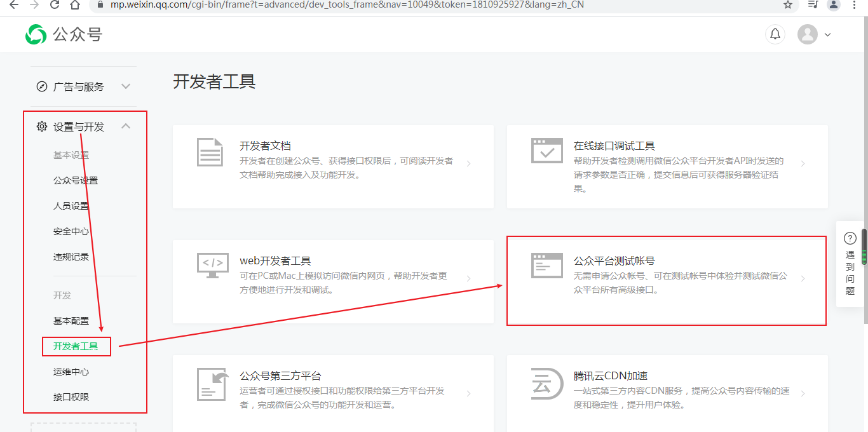Open the notification bell icon
This screenshot has width=868, height=432.
775,34
